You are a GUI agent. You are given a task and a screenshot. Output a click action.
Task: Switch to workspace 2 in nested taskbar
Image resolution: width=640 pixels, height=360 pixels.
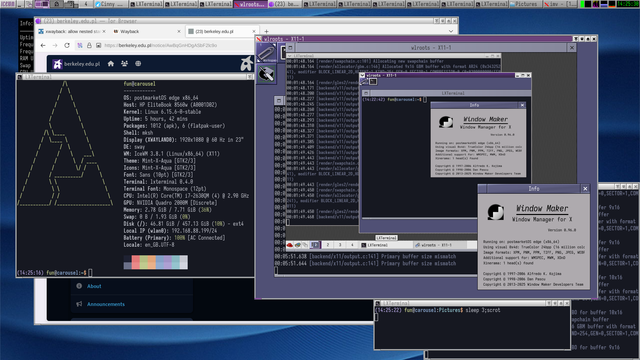[x=327, y=245]
